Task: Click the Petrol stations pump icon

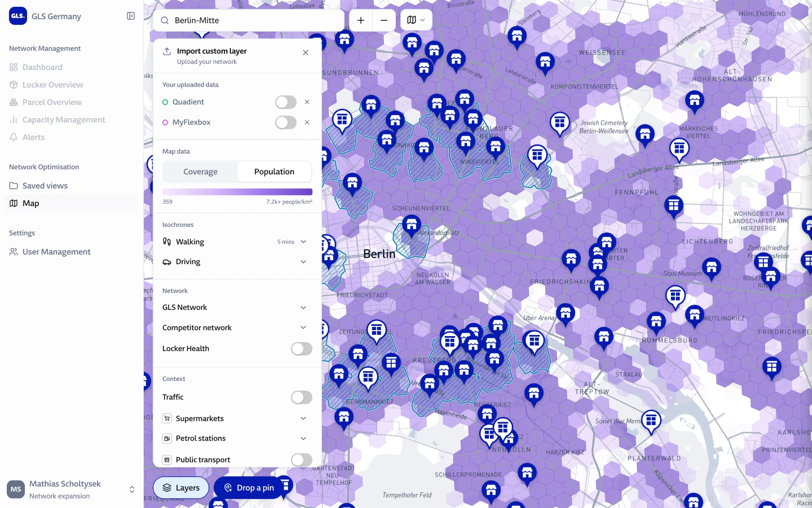Action: click(x=167, y=439)
